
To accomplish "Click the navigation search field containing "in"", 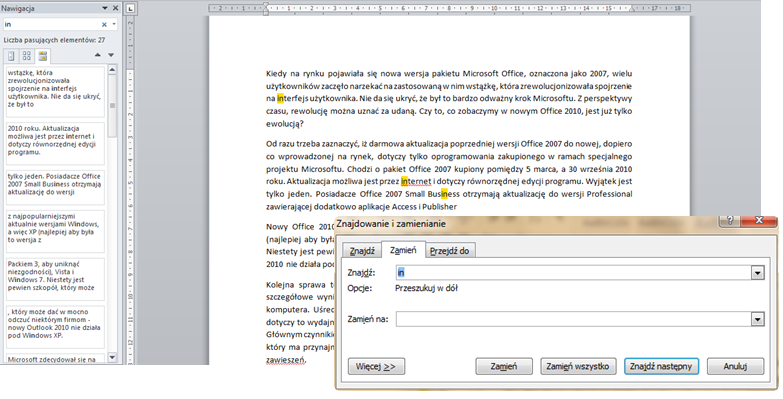I will tap(52, 24).
